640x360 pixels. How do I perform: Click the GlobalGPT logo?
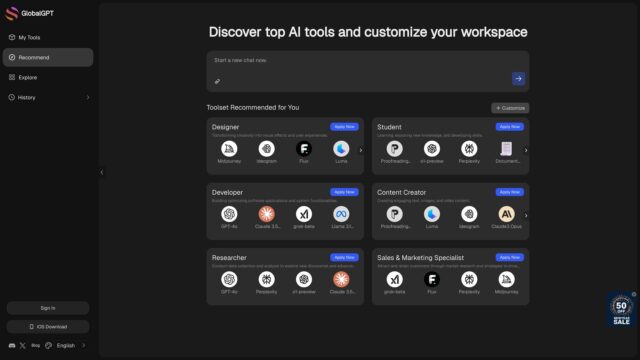[29, 13]
